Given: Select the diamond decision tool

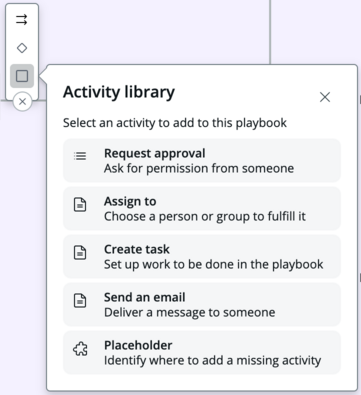Looking at the screenshot, I should (x=22, y=48).
